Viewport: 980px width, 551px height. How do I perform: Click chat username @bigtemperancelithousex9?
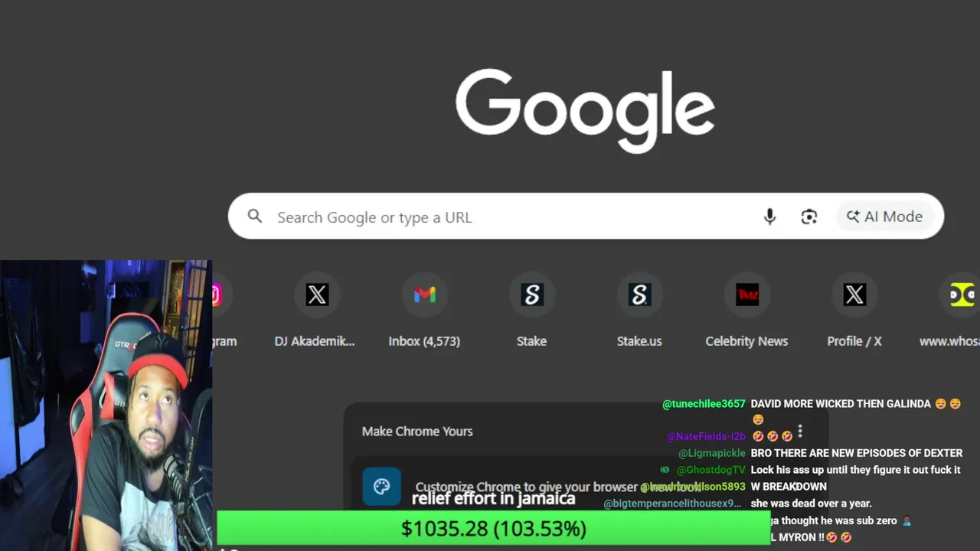pyautogui.click(x=672, y=504)
